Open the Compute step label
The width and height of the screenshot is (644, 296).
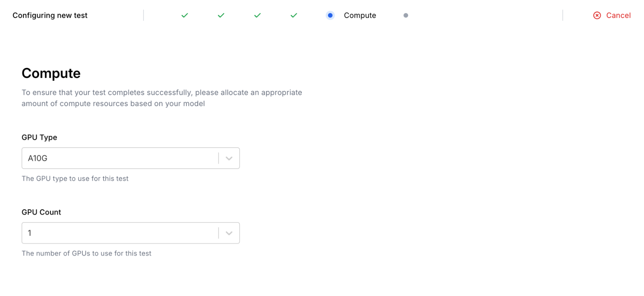pos(360,15)
